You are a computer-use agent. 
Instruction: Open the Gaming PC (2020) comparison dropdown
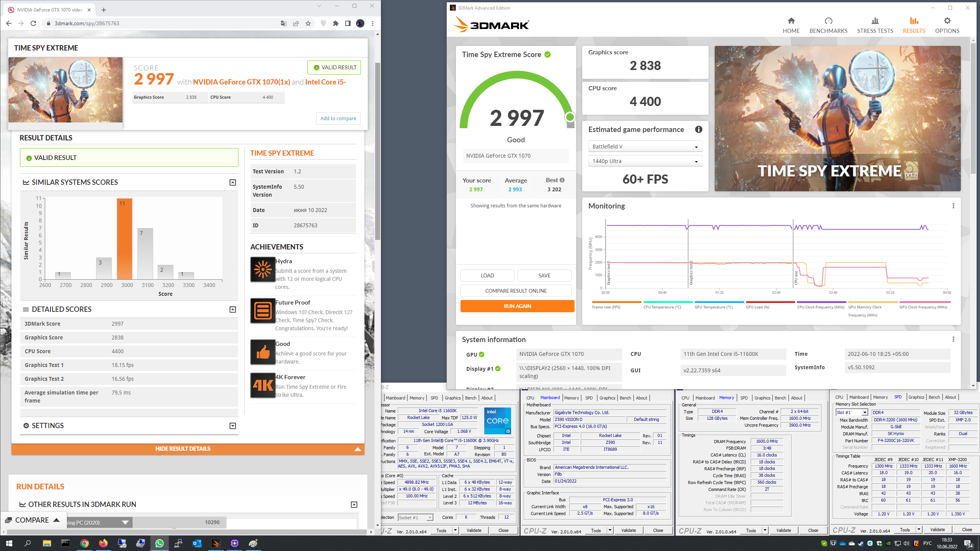[125, 522]
